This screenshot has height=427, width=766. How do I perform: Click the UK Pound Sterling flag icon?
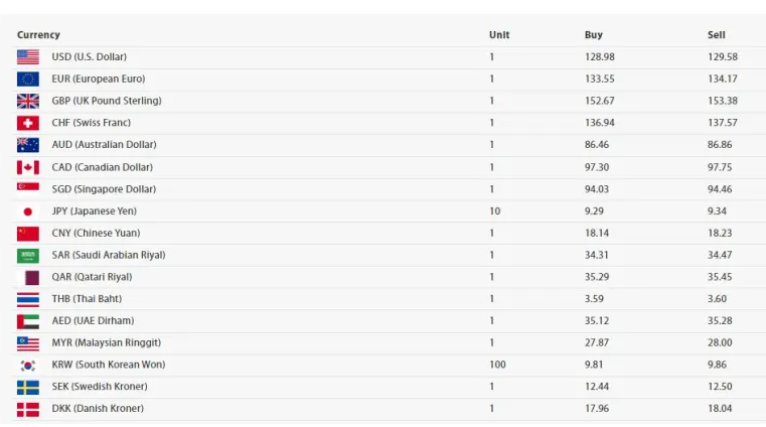(x=28, y=101)
